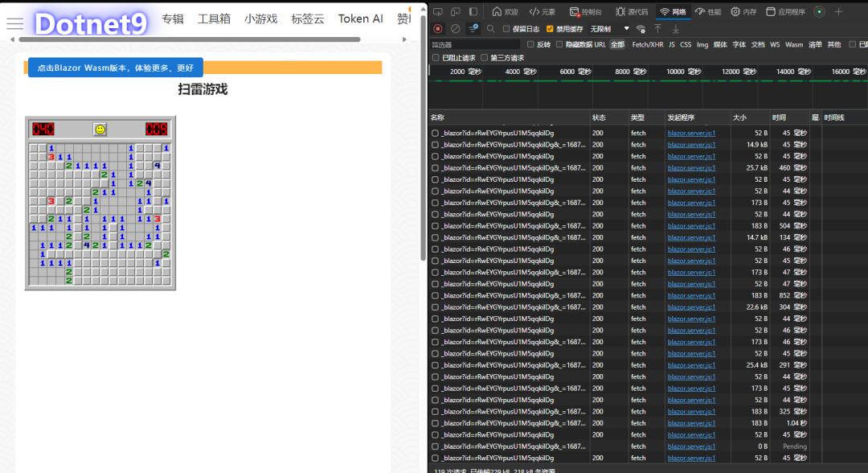
Task: Click the 10000 毫秒 timeline marker
Action: [x=684, y=72]
